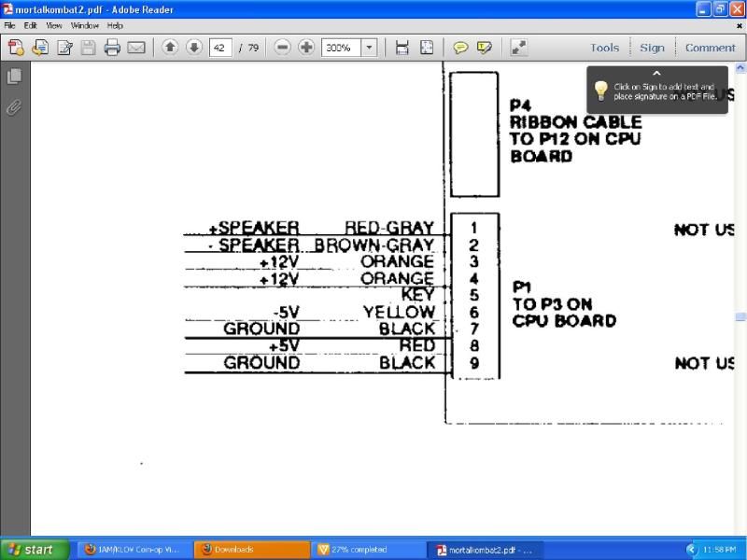Screen dimensions: 747x560
Task: Add a sticky note comment
Action: 460,48
